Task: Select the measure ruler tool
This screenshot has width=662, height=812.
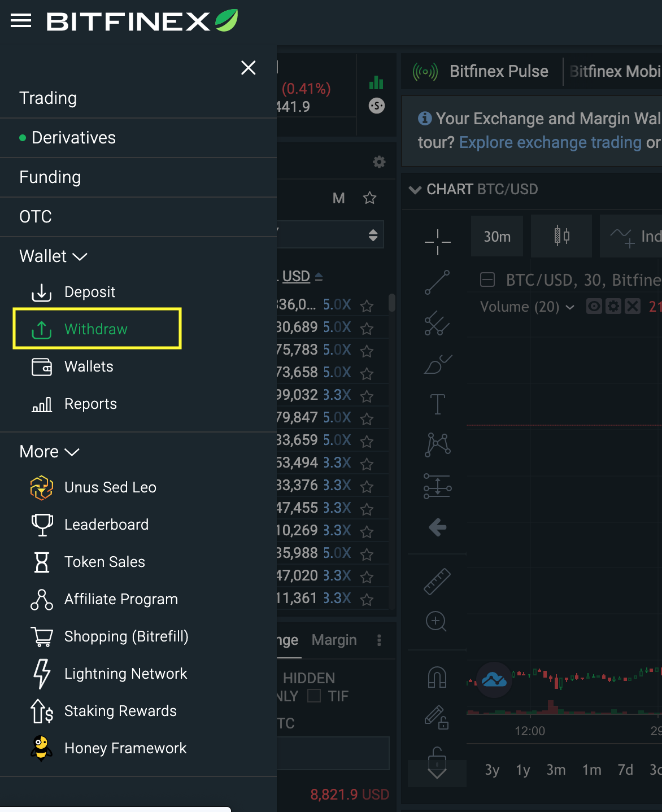Action: pyautogui.click(x=437, y=581)
